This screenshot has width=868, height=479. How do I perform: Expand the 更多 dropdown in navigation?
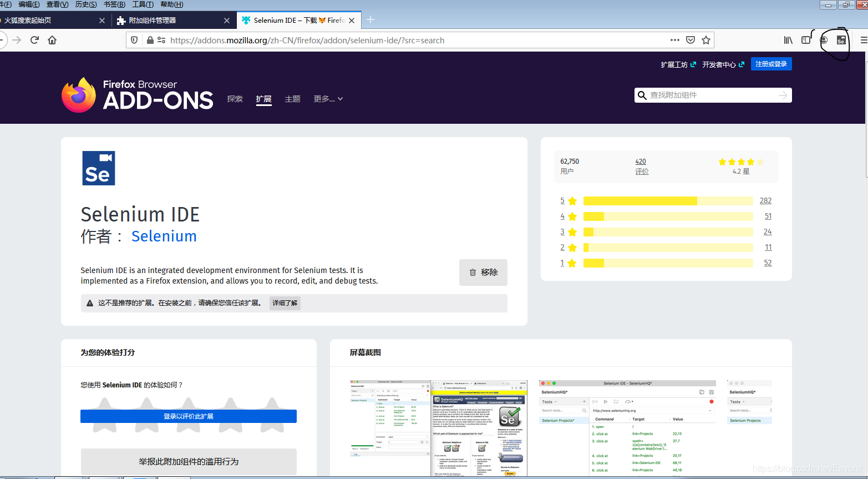coord(328,99)
